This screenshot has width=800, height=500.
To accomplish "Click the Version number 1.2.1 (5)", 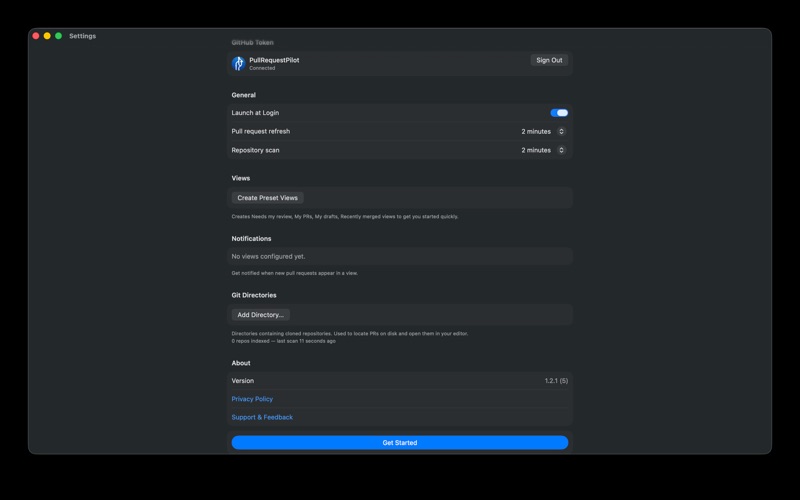I will [x=556, y=381].
